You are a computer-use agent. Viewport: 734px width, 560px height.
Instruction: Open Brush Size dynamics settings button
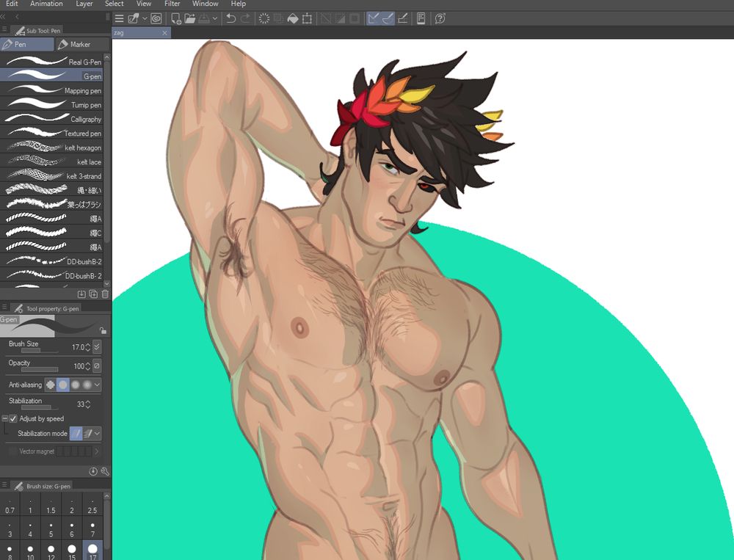click(x=97, y=347)
